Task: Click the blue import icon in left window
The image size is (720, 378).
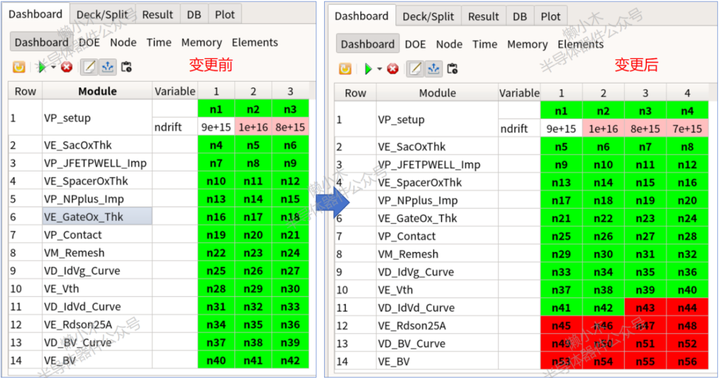Action: [x=107, y=67]
